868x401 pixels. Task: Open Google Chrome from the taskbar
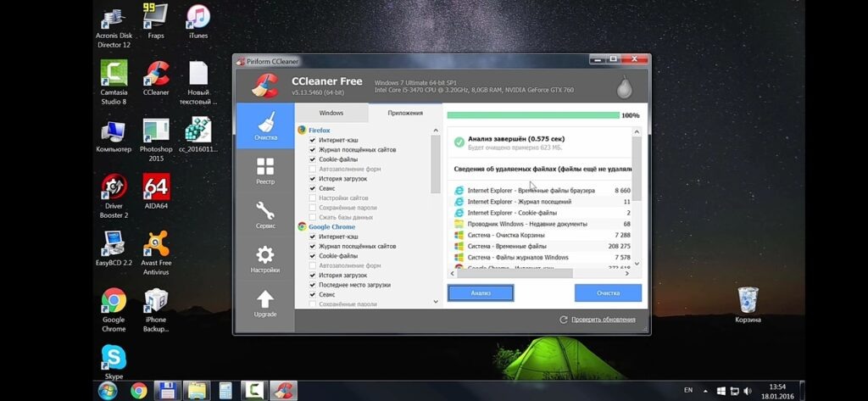click(x=138, y=391)
